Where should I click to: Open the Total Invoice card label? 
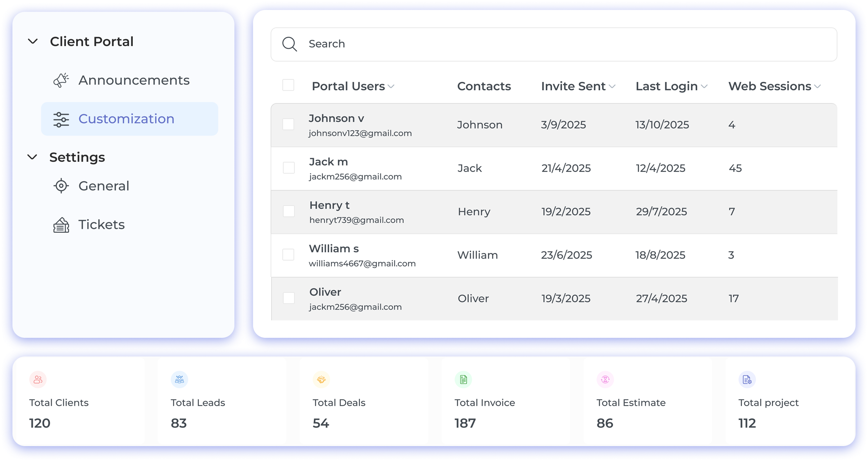tap(485, 403)
